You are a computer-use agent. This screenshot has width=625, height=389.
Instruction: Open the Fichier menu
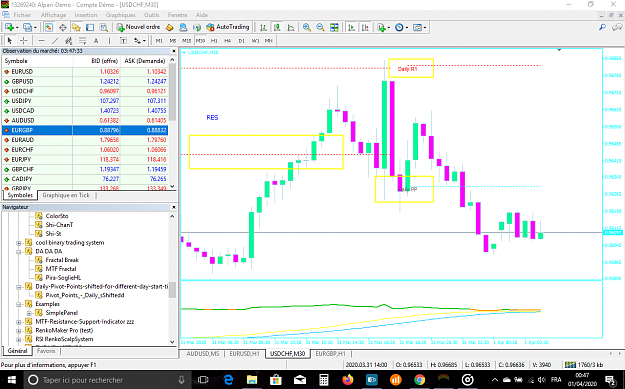tap(22, 15)
